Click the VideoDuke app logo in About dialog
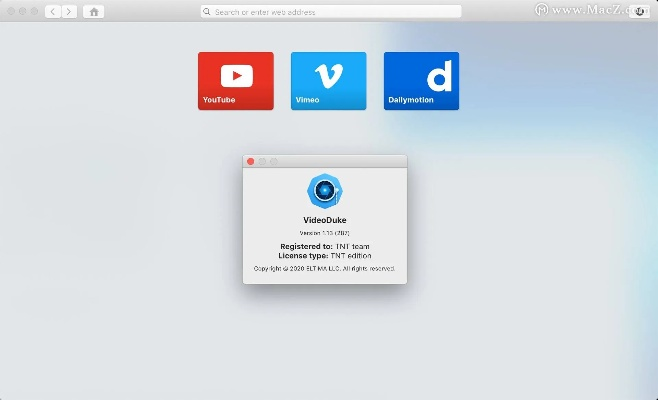Viewport: 658px width, 400px height. pos(324,190)
